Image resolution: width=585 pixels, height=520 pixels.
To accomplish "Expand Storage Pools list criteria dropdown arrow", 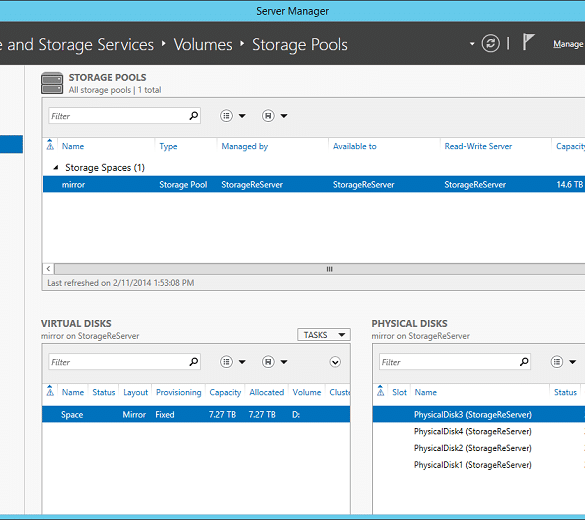I will click(x=242, y=116).
